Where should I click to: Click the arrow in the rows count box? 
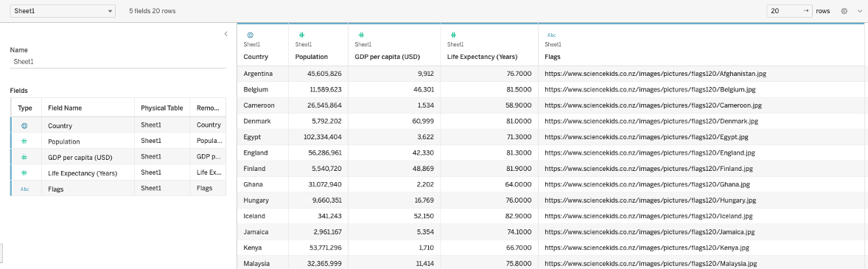[x=805, y=11]
